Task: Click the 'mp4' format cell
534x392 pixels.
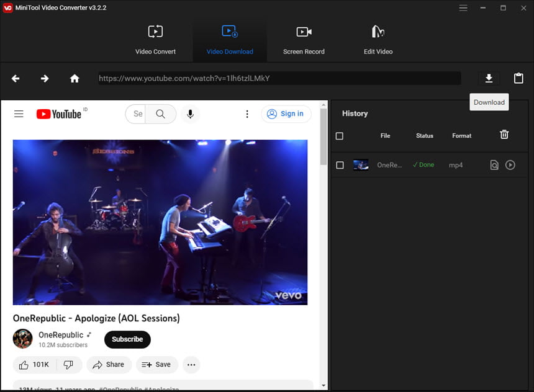Action: point(456,166)
